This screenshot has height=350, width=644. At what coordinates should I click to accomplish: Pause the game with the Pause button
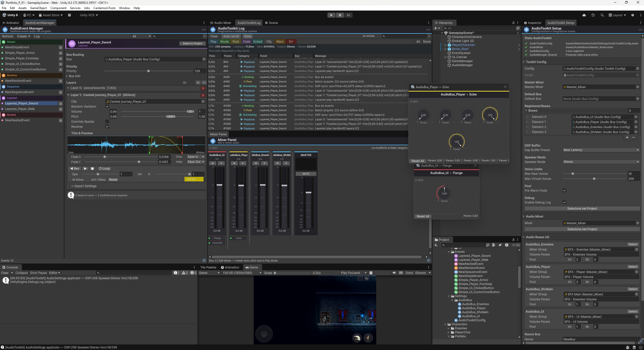(x=339, y=15)
